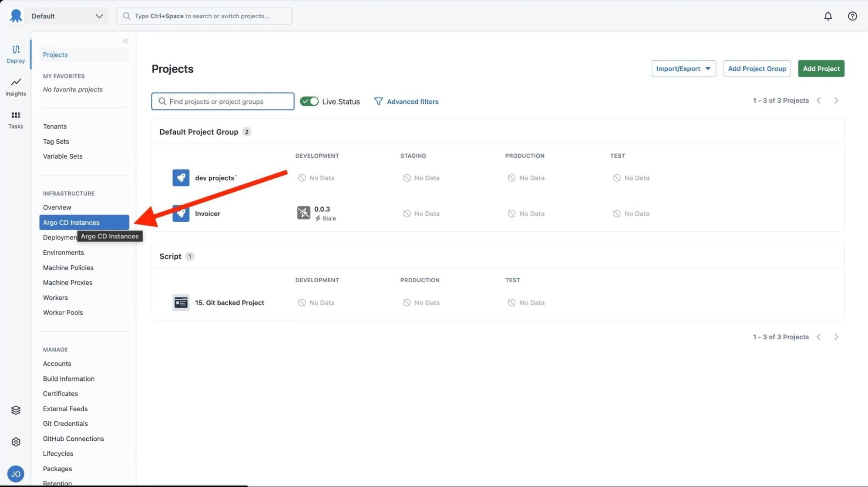Click the Octopus logo

coord(16,16)
